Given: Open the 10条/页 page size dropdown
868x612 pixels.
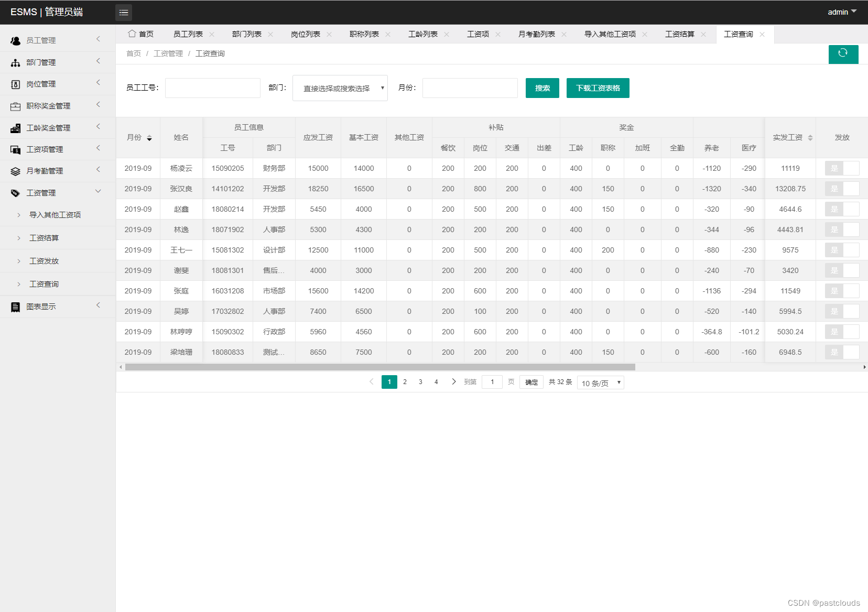Looking at the screenshot, I should [600, 382].
